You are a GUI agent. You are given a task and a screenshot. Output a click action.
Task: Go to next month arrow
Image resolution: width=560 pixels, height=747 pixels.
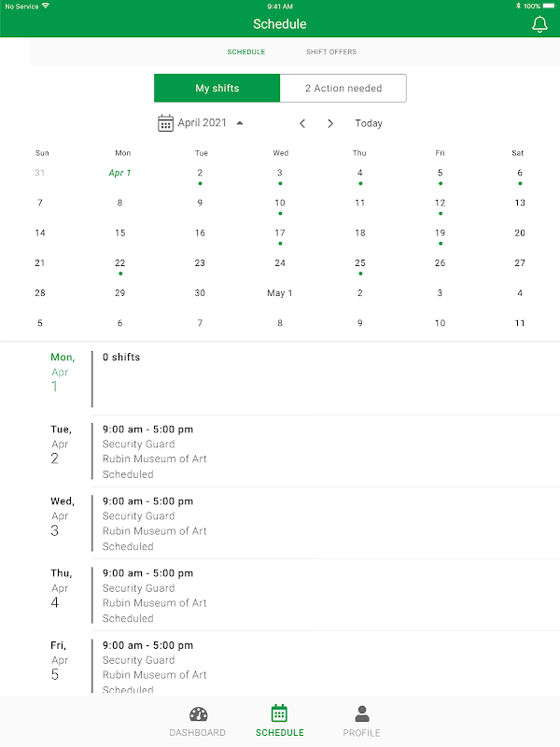pos(330,123)
